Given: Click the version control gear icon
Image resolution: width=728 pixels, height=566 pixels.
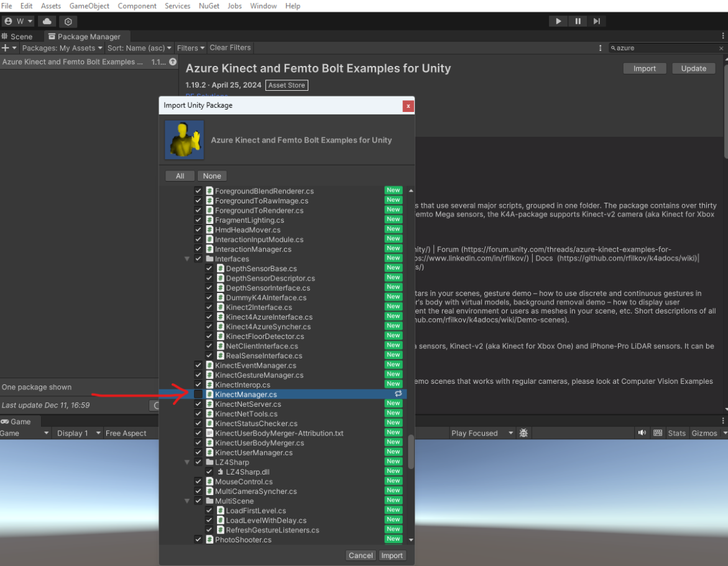Looking at the screenshot, I should (x=68, y=21).
